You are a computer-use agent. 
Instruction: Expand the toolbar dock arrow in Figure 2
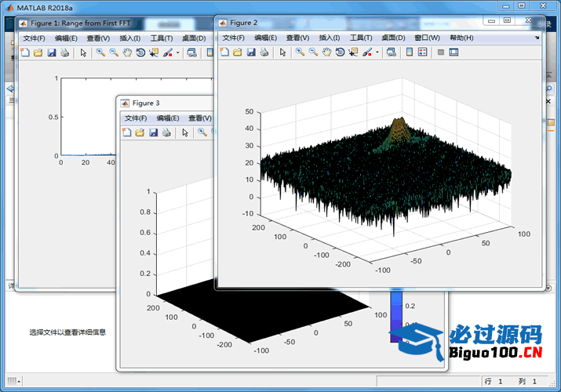(x=537, y=38)
